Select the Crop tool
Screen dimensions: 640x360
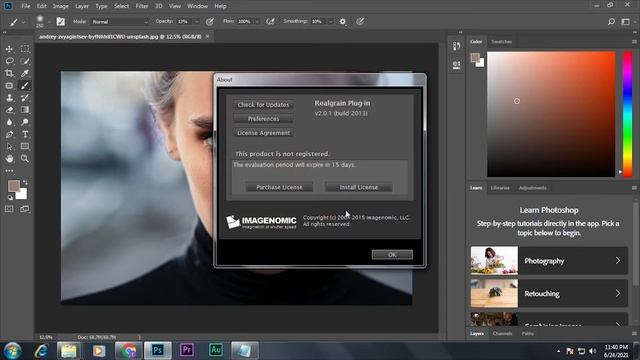[9, 73]
